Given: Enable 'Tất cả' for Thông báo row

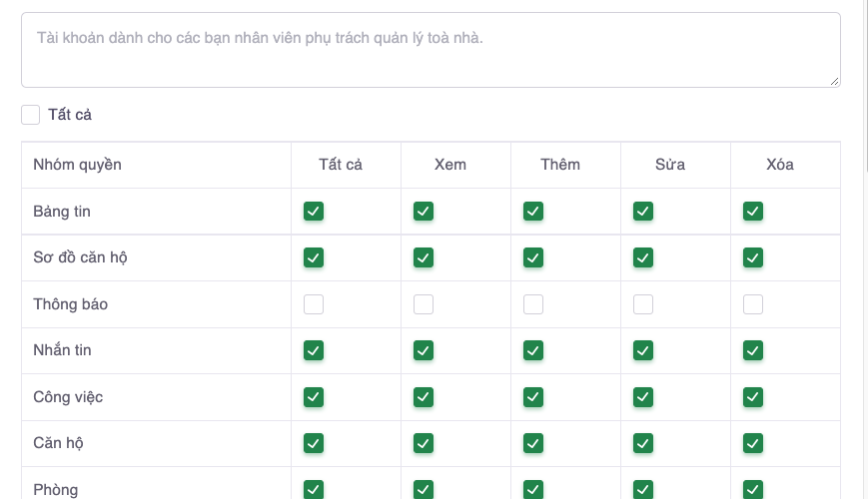Looking at the screenshot, I should pyautogui.click(x=314, y=304).
